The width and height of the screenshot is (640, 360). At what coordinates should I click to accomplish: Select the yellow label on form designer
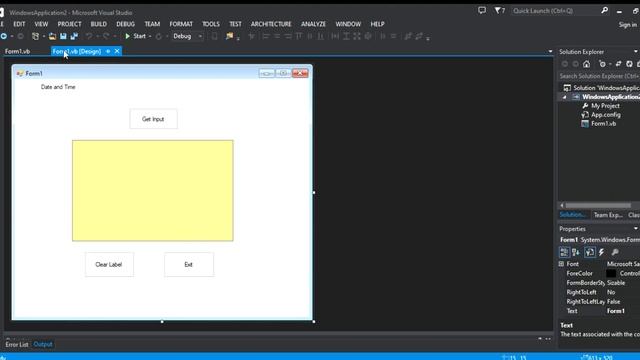click(x=153, y=191)
